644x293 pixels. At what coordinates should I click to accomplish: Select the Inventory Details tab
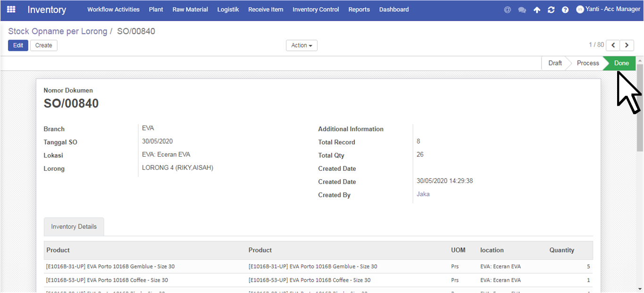pos(74,226)
